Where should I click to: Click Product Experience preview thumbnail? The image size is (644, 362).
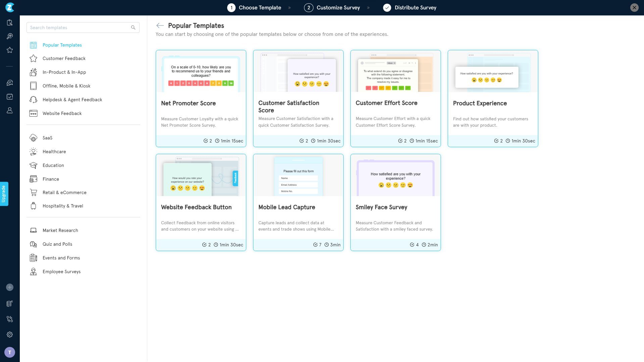(x=493, y=71)
